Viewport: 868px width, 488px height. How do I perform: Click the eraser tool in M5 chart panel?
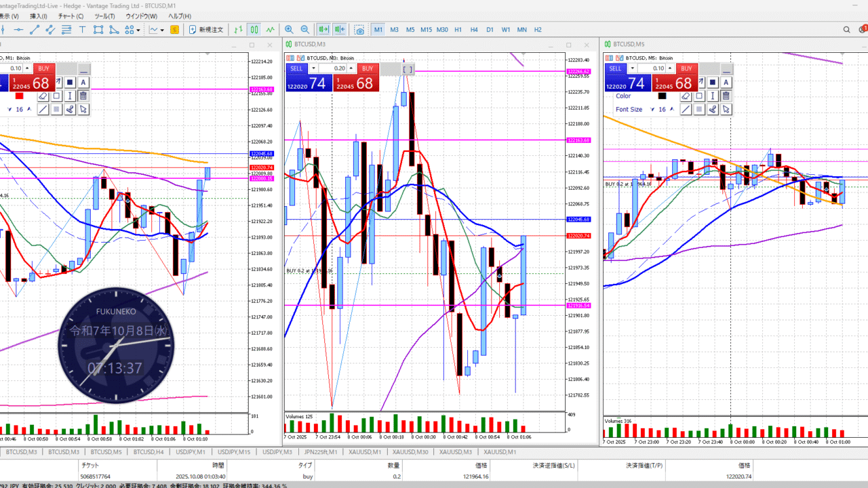tap(686, 96)
